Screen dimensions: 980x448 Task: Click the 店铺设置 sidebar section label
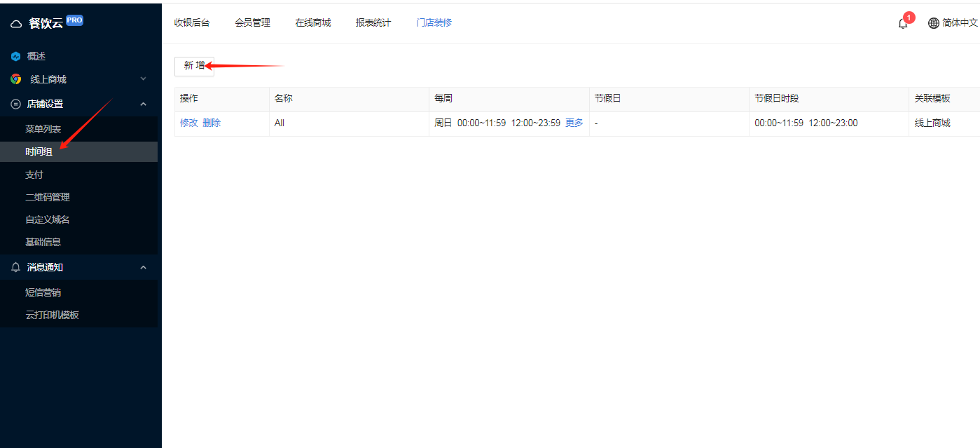(45, 104)
